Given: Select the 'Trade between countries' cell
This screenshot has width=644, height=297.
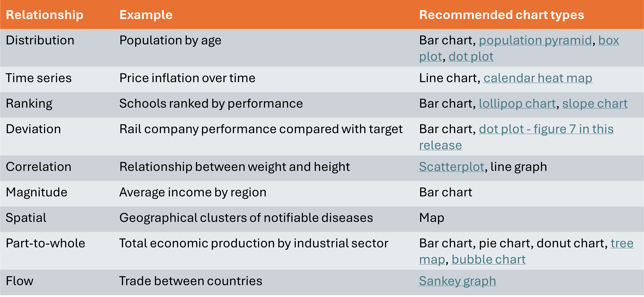Looking at the screenshot, I should click(191, 281).
